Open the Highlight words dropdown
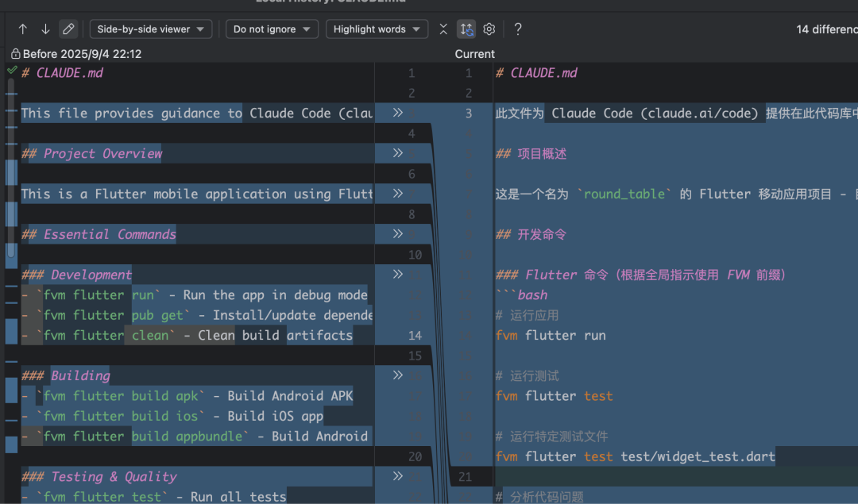Image resolution: width=858 pixels, height=504 pixels. click(377, 29)
